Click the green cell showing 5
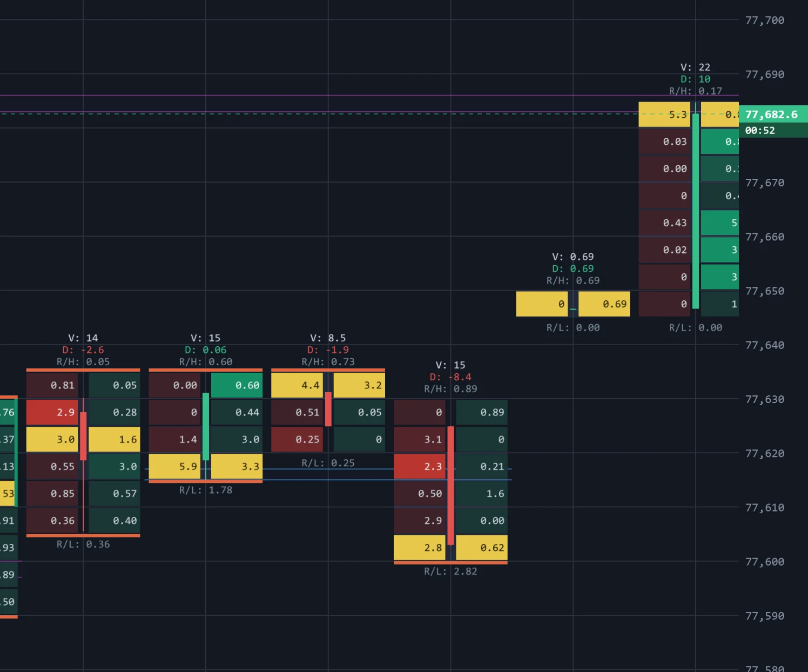The height and width of the screenshot is (672, 808). pos(720,223)
